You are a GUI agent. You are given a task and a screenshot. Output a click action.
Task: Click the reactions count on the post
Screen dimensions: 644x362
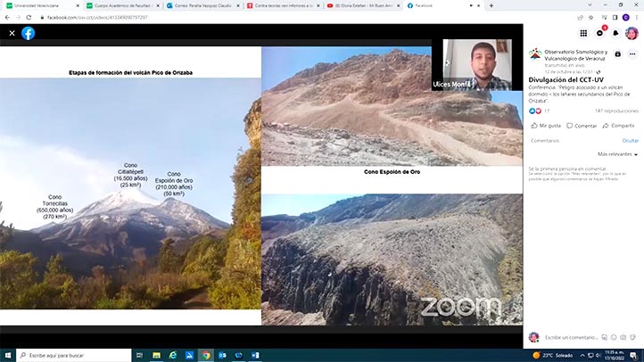coord(540,111)
